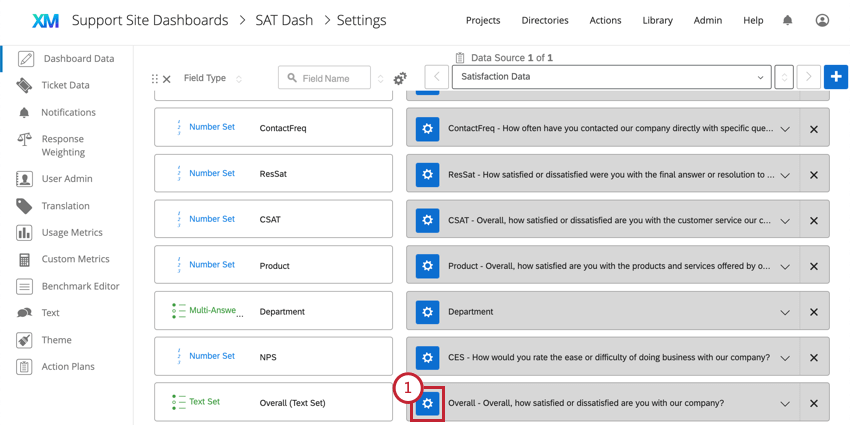Change Number Set type for ContactFreq
Image resolution: width=850 pixels, height=425 pixels.
pyautogui.click(x=212, y=127)
